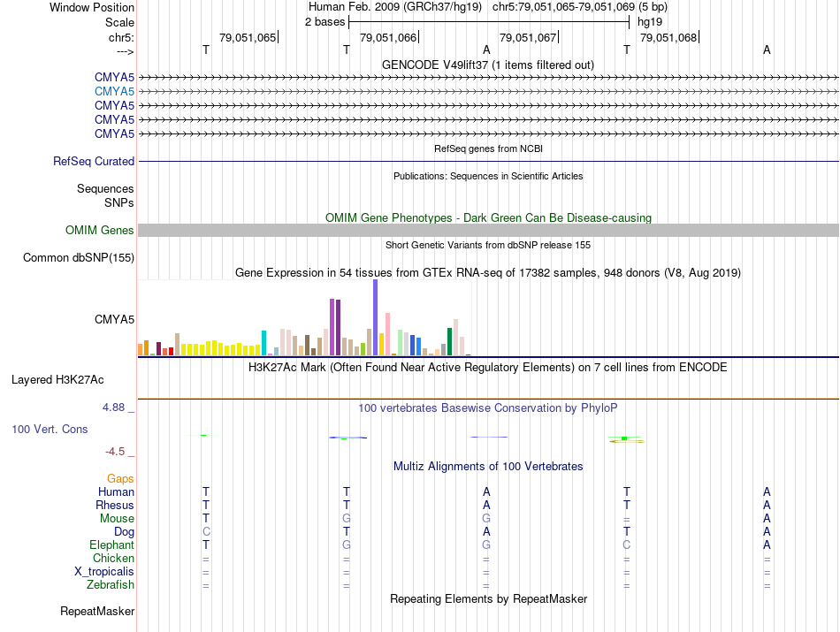Open the Layered H3K27Ac track label
This screenshot has width=840, height=632.
coord(57,380)
